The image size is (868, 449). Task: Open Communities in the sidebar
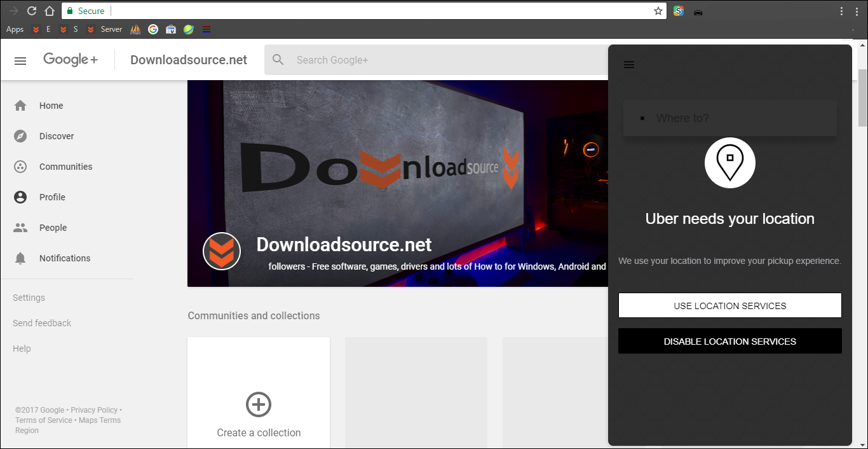click(67, 167)
